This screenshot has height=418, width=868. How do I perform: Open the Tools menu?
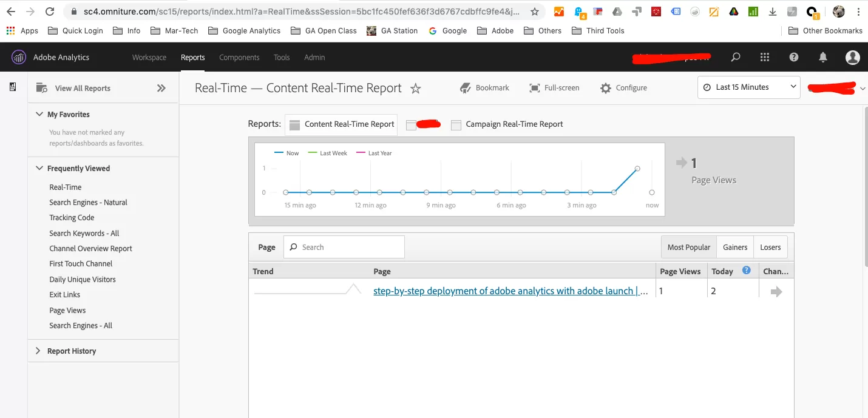[282, 57]
